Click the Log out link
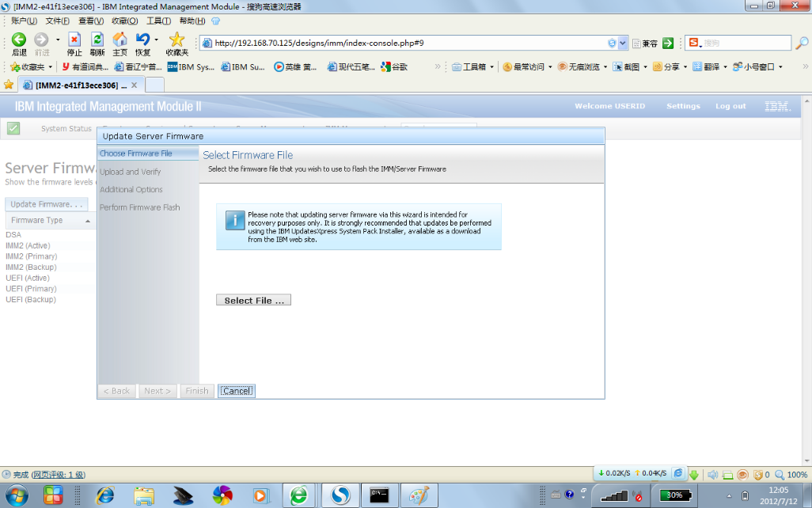 [730, 106]
